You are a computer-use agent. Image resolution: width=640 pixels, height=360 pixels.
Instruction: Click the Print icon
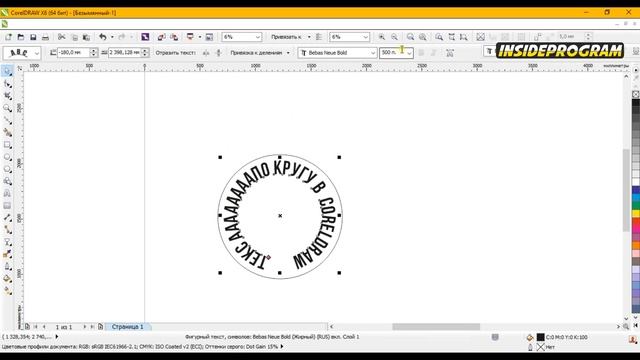[45, 37]
